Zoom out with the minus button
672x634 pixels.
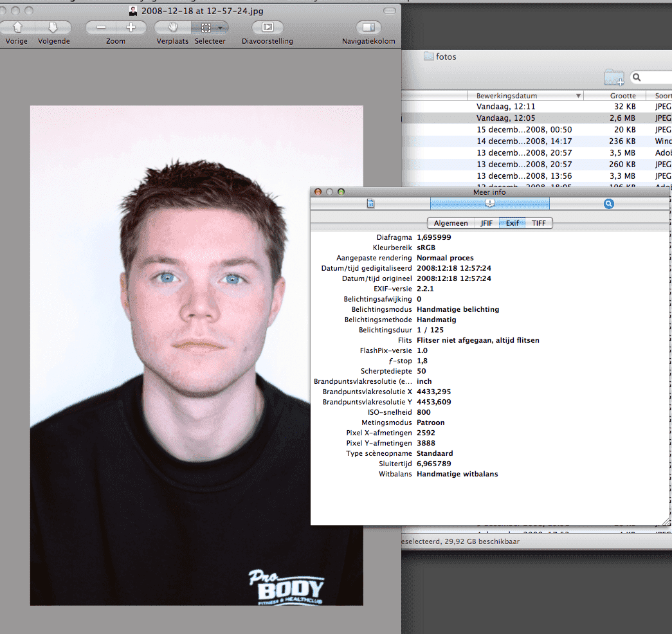pos(101,28)
